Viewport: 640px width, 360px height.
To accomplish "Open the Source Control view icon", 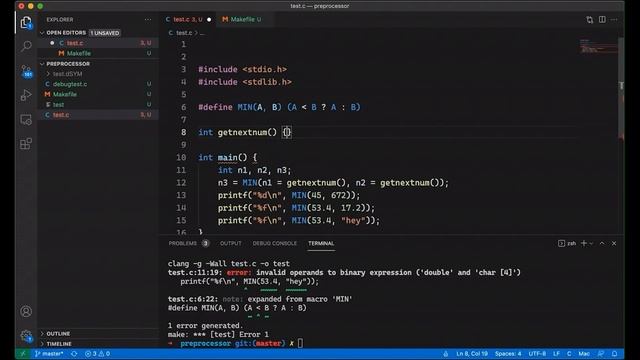I will click(26, 71).
